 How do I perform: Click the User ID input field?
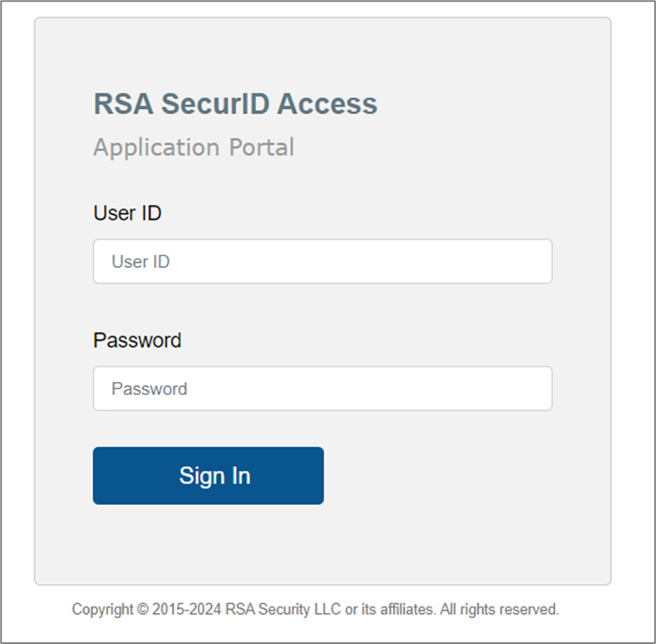click(322, 261)
